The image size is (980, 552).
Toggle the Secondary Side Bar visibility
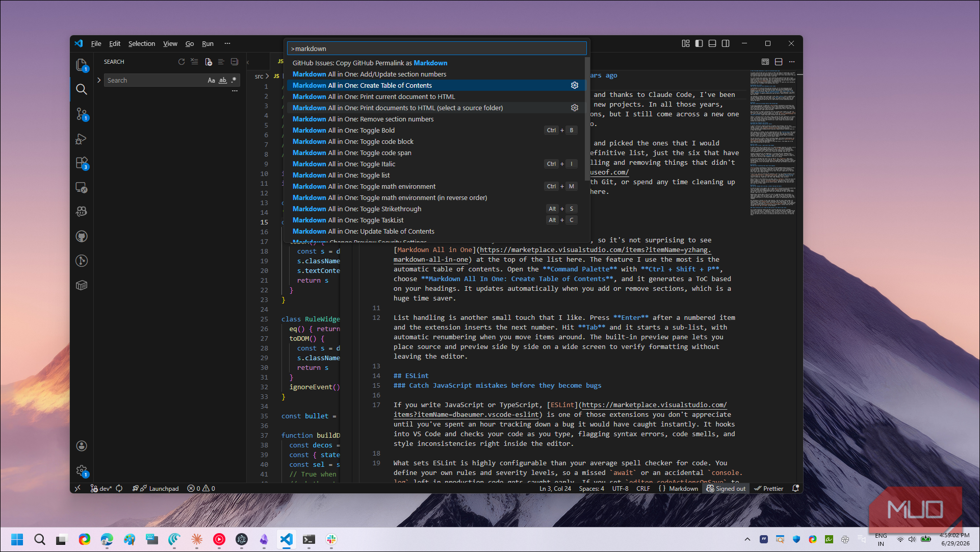click(726, 43)
